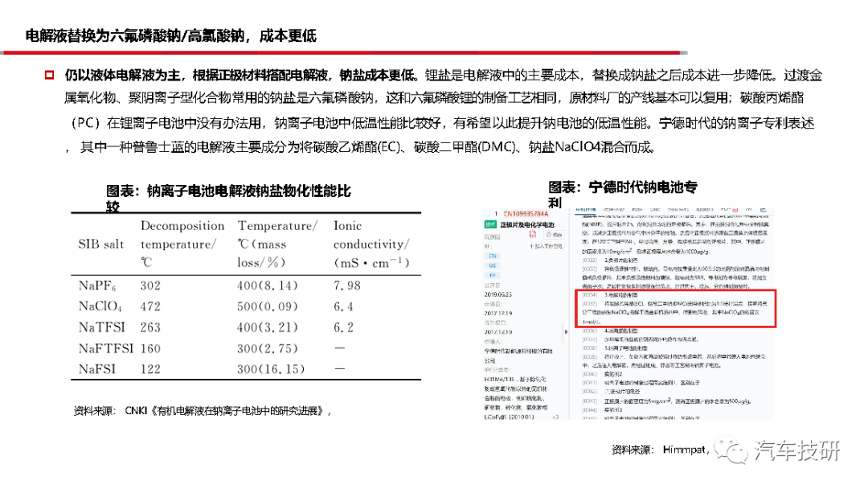Image resolution: width=868 pixels, height=489 pixels.
Task: Click the Ionic conductivity column header
Action: pyautogui.click(x=371, y=244)
